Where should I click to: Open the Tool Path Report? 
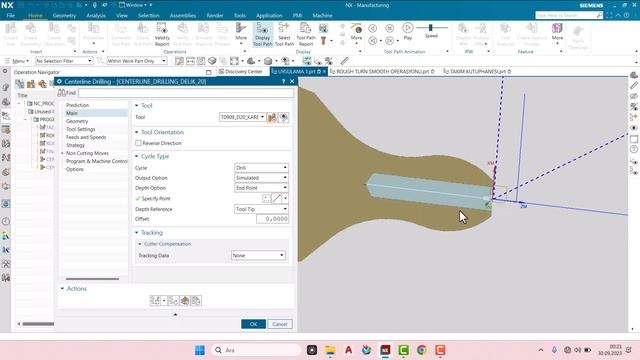(306, 34)
